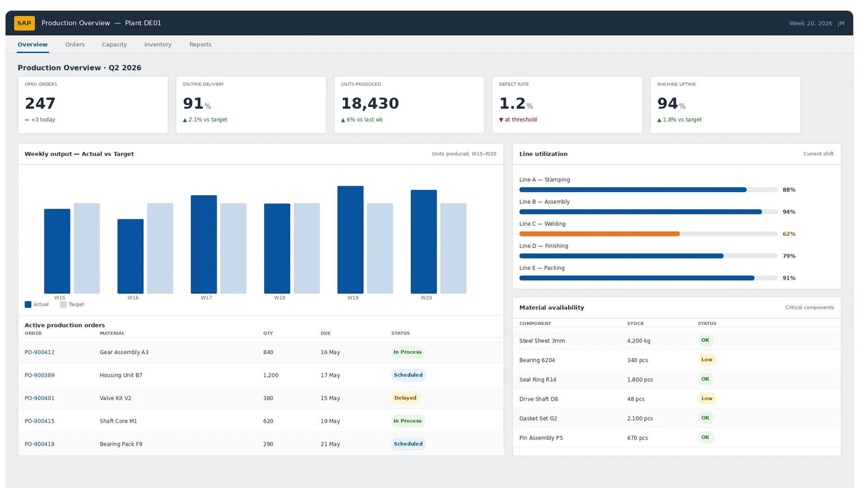Click the 'Gear Assembly A3' material cell
The height and width of the screenshot is (488, 868).
124,352
